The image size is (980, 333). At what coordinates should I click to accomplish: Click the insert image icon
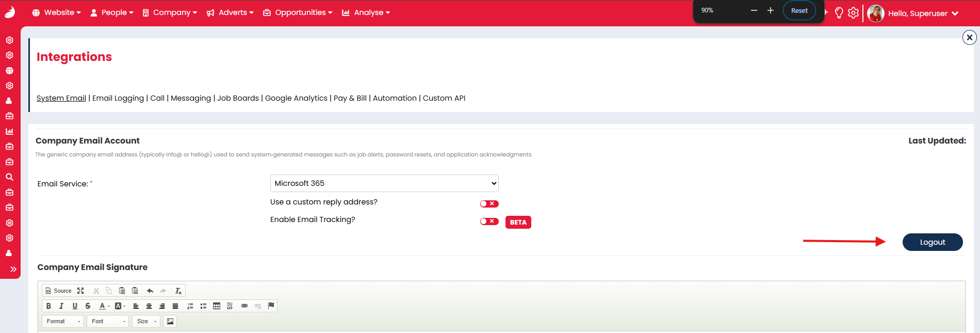[170, 321]
